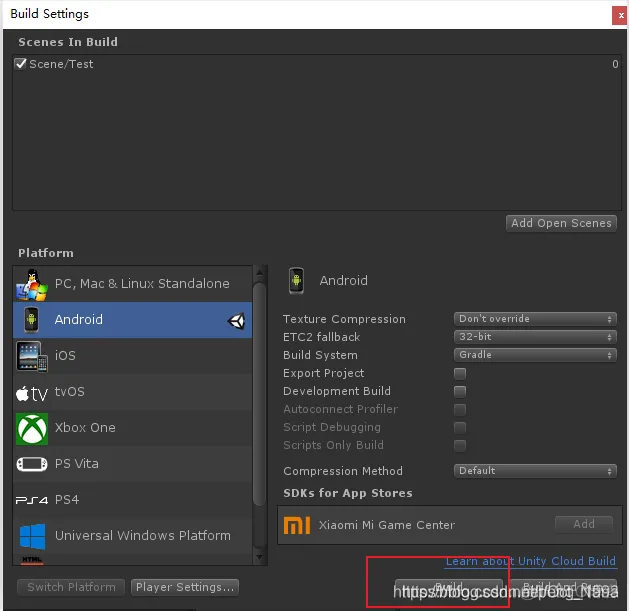Open the ETC2 fallback 32-bit dropdown
Screen dimensions: 629x611
pos(535,337)
